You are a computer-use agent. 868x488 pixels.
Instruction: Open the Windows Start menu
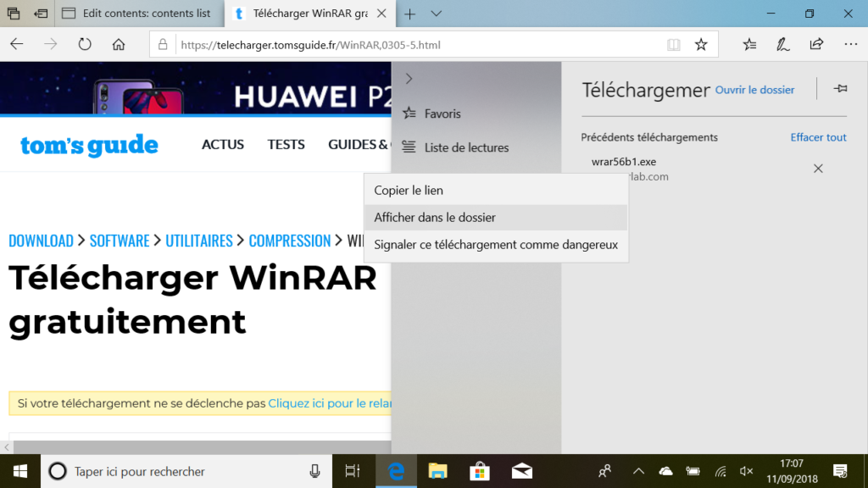(x=20, y=471)
